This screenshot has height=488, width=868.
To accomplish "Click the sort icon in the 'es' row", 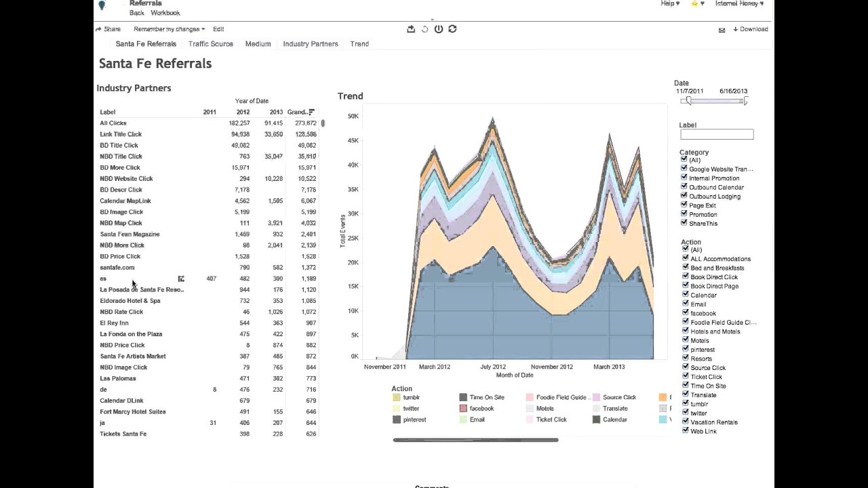I will (181, 279).
